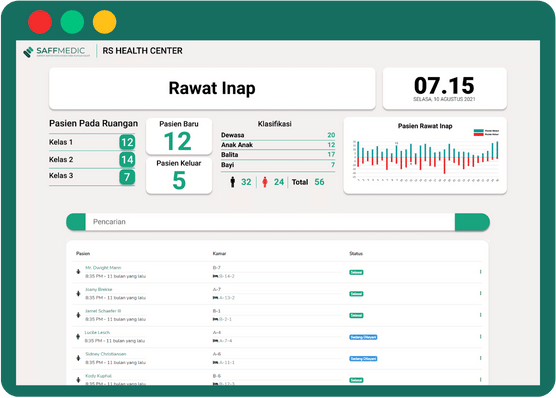The image size is (556, 398).
Task: Click the Kelas 1 count badge 12
Action: click(x=127, y=142)
